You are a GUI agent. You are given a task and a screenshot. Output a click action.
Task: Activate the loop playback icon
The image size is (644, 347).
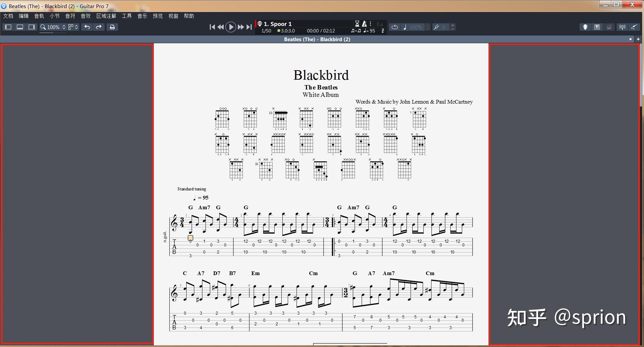click(394, 27)
